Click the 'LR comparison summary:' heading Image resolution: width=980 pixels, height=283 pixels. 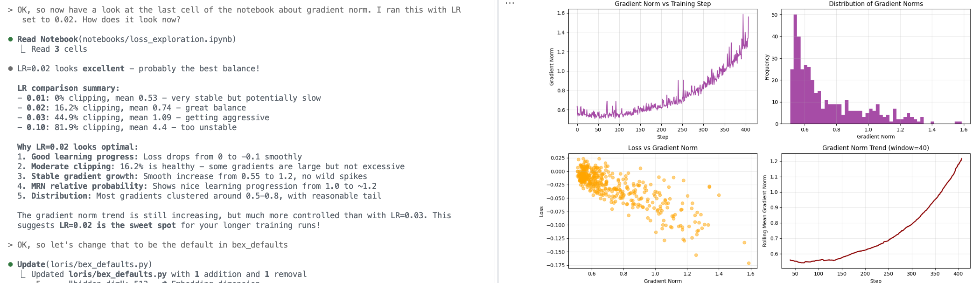click(x=68, y=88)
